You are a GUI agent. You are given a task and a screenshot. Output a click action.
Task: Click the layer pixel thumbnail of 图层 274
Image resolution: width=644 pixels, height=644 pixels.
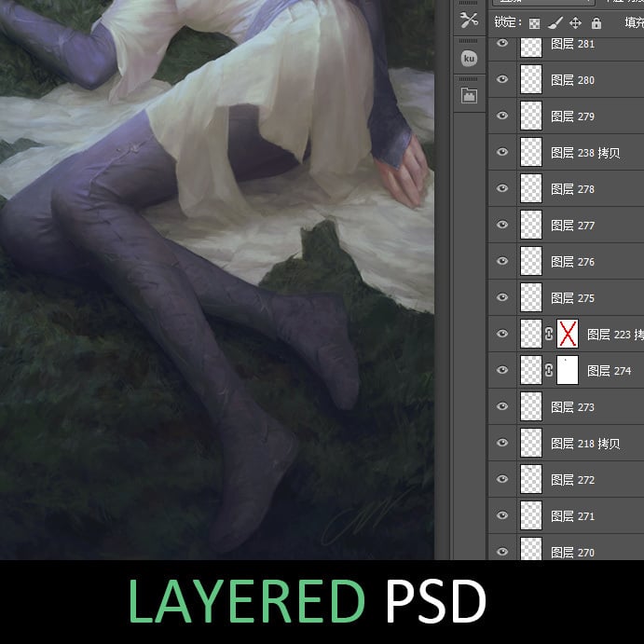click(x=531, y=371)
